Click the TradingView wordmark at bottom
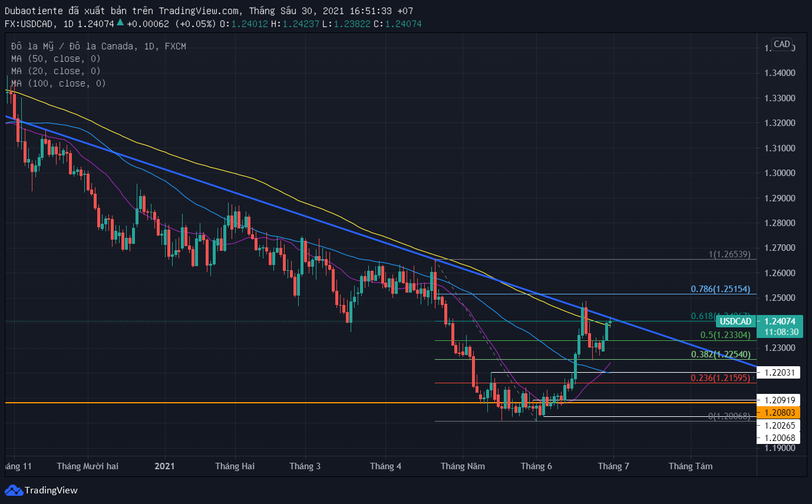 click(x=51, y=490)
